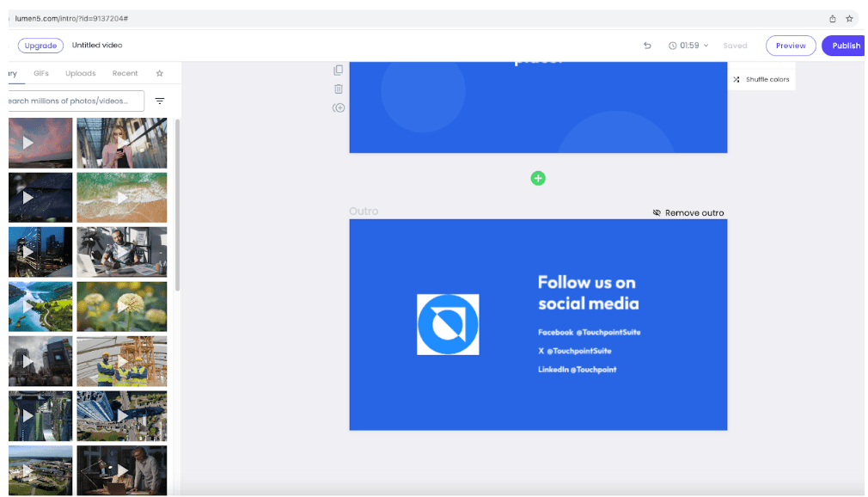Viewport: 868px width, 497px height.
Task: Open the Uploads tab
Action: point(80,73)
